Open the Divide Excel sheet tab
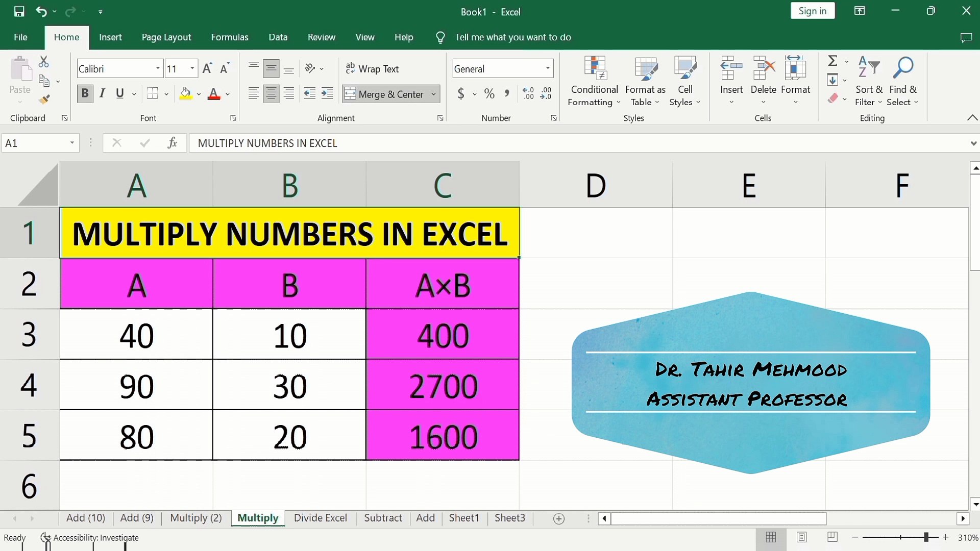 tap(320, 518)
